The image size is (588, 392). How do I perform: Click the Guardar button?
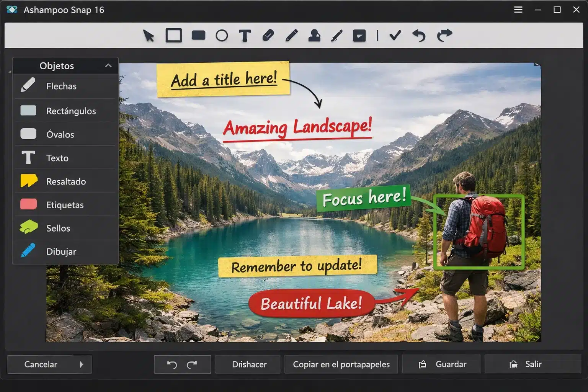click(x=441, y=364)
